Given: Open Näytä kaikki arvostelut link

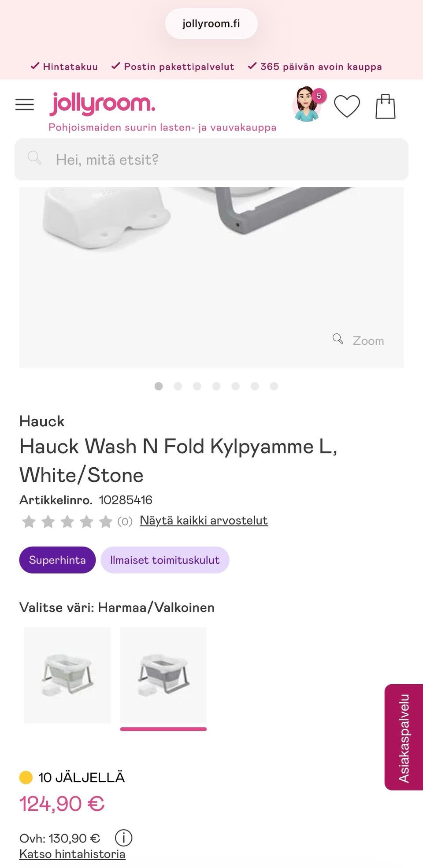Looking at the screenshot, I should (x=204, y=521).
